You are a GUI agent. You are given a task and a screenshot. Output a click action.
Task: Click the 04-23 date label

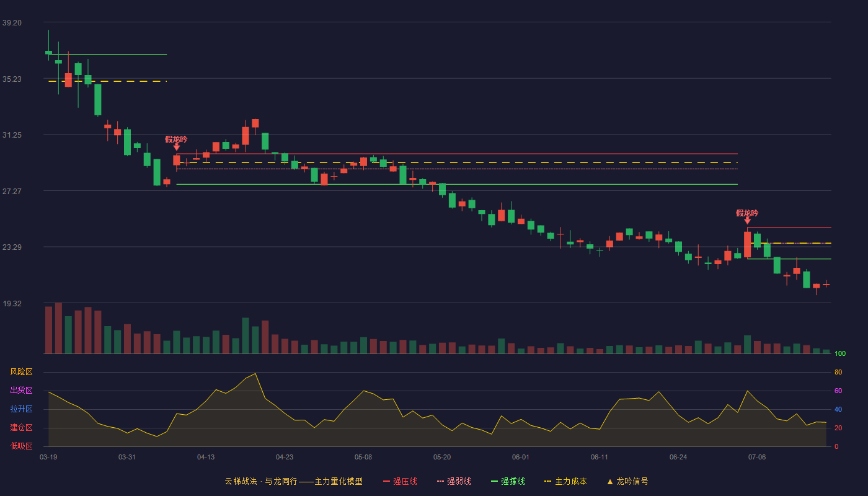coord(285,457)
